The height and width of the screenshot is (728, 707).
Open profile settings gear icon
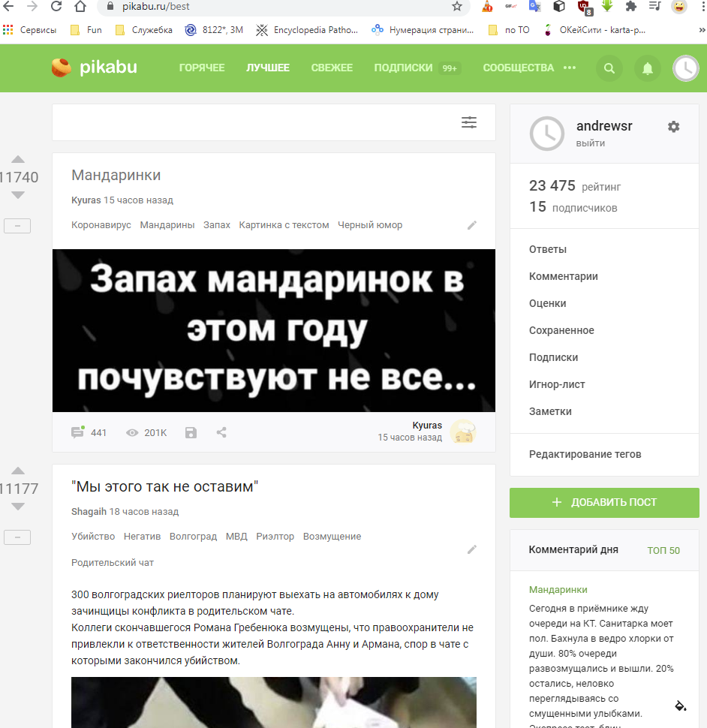(673, 127)
